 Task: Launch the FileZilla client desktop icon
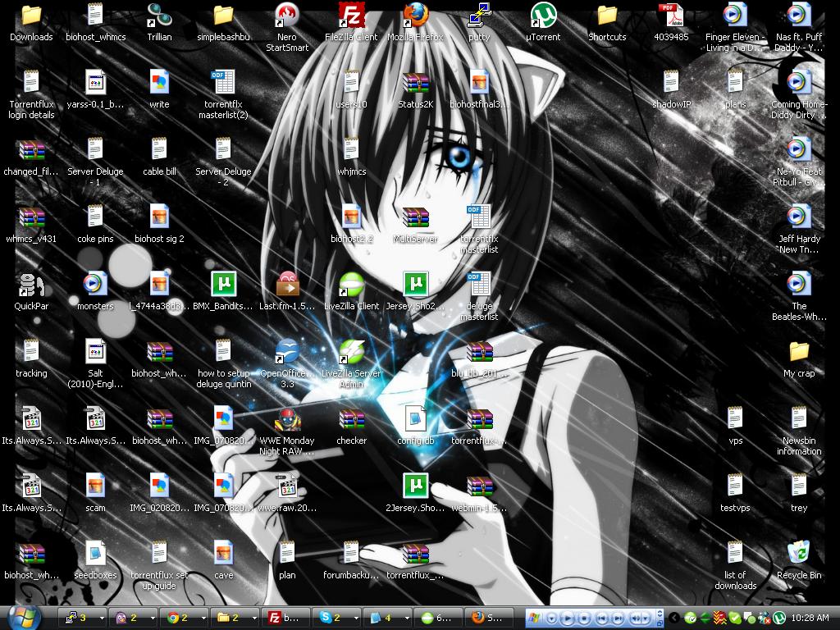coord(351,16)
